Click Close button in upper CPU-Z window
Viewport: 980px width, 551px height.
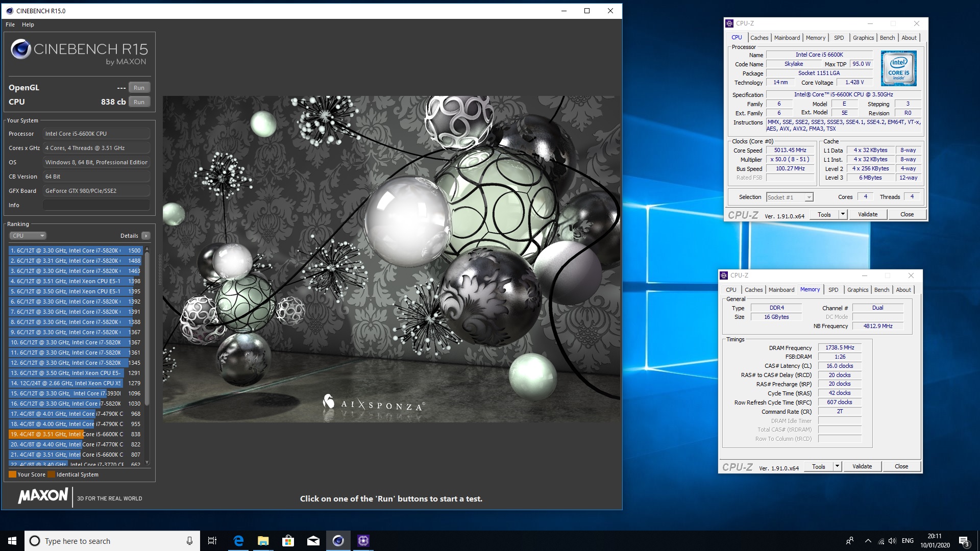coord(907,215)
